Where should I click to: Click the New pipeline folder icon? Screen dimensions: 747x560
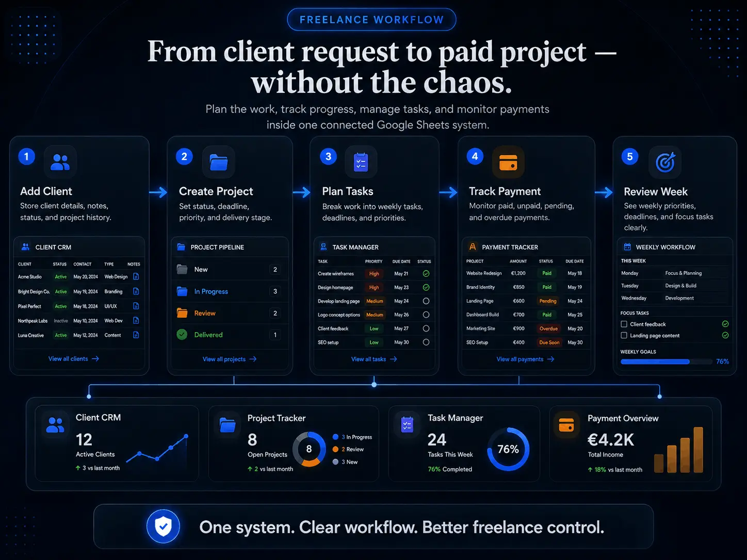182,269
